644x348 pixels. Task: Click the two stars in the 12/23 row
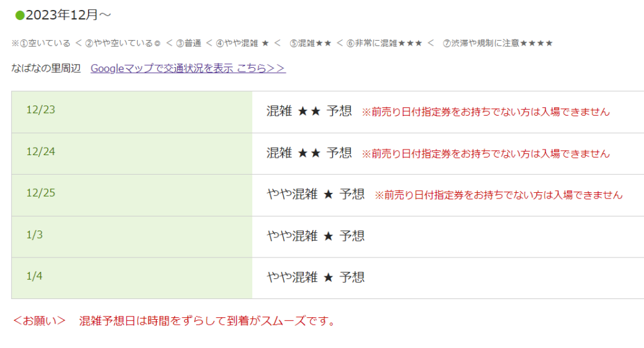(309, 111)
